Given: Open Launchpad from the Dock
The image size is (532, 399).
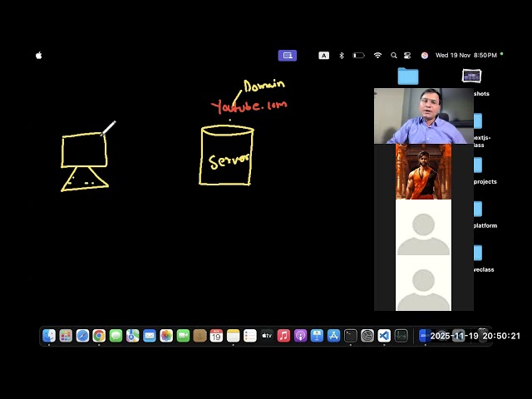Looking at the screenshot, I should click(x=66, y=336).
